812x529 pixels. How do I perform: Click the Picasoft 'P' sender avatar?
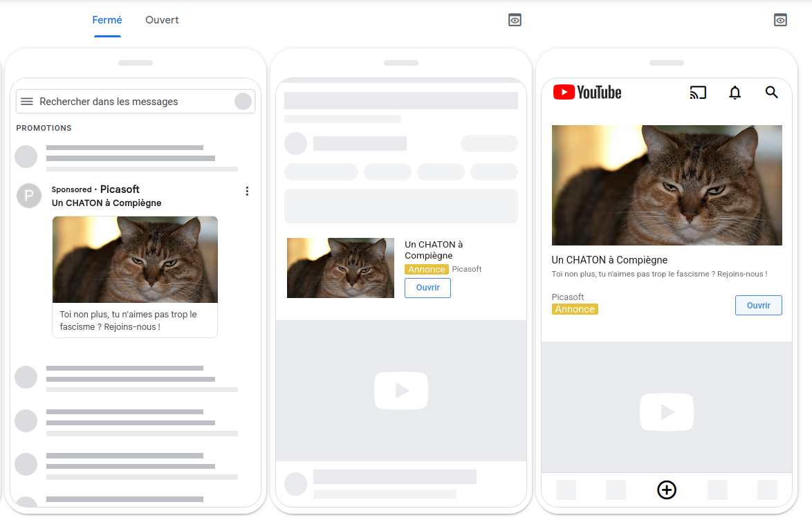click(x=29, y=196)
